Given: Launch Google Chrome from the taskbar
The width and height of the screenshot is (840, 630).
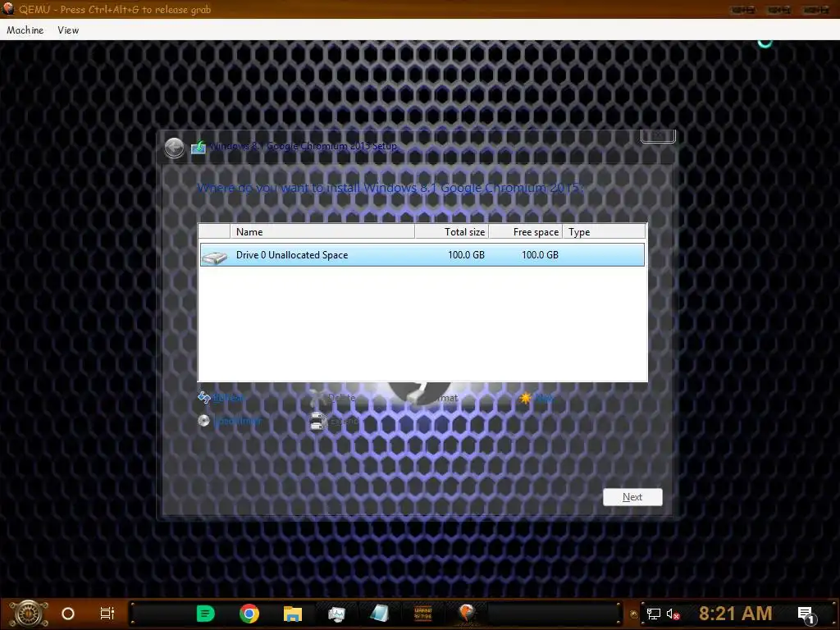Looking at the screenshot, I should (249, 614).
